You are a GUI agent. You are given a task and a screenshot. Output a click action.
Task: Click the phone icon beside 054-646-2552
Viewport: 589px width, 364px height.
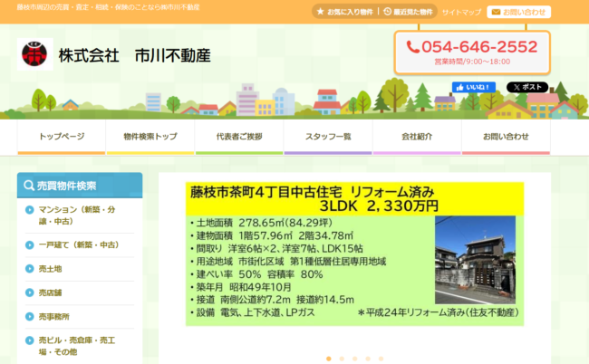point(413,47)
